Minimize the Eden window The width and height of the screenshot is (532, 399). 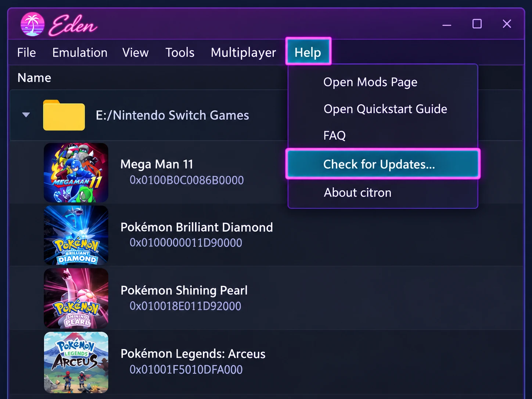447,25
